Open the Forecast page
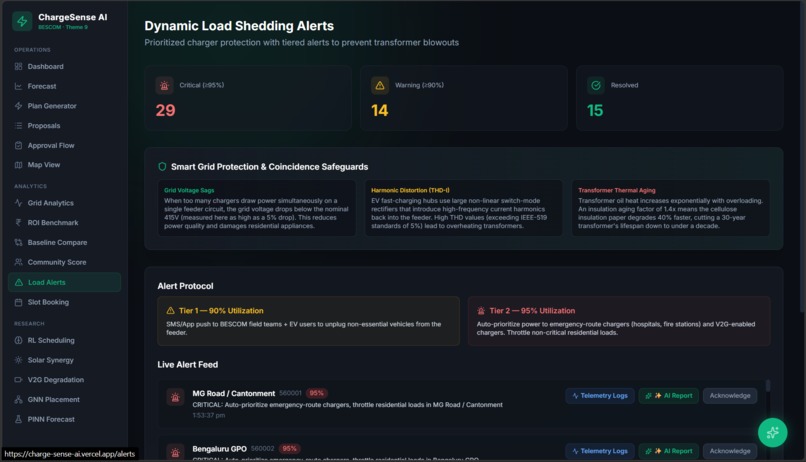806x462 pixels. point(64,86)
